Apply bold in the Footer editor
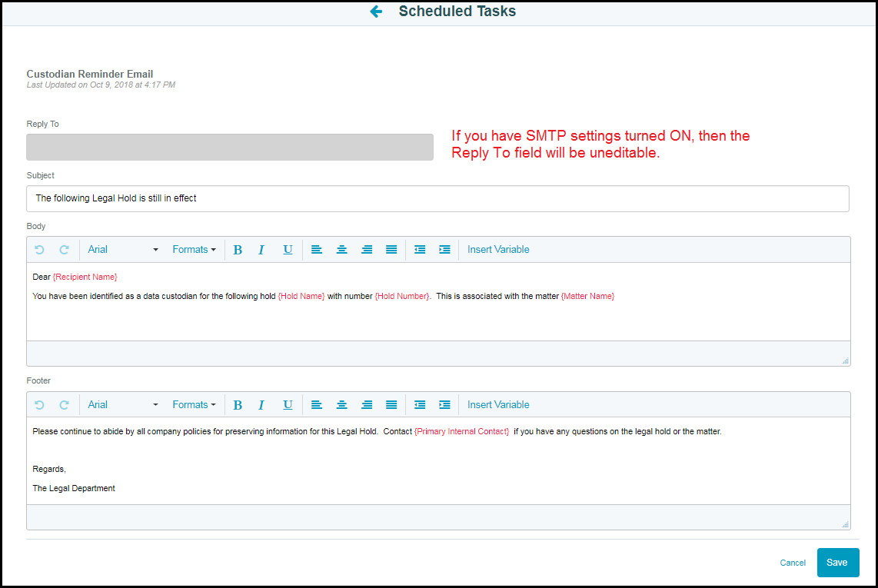This screenshot has height=588, width=878. tap(238, 405)
